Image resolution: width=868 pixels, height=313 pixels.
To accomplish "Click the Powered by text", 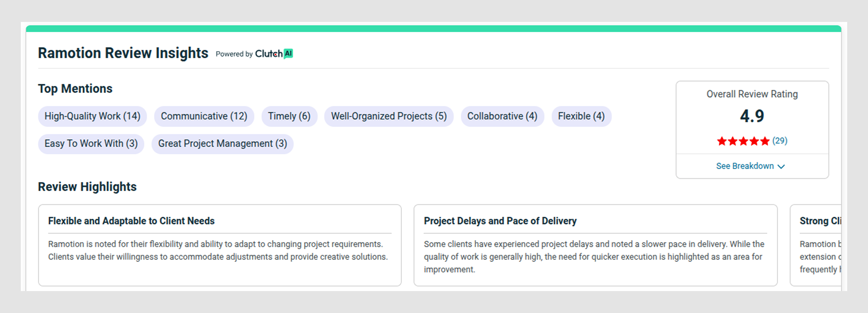I will pyautogui.click(x=234, y=54).
